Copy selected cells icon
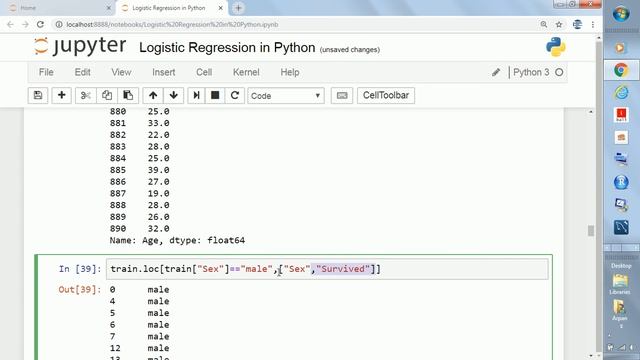 pyautogui.click(x=107, y=96)
